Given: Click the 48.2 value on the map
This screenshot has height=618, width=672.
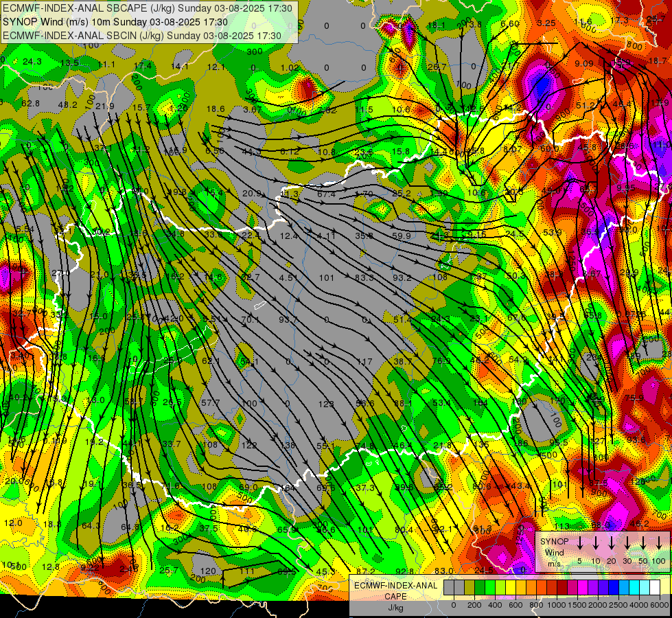Looking at the screenshot, I should (x=68, y=104).
